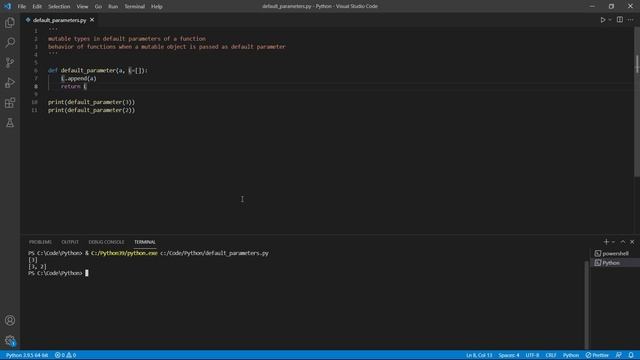The height and width of the screenshot is (360, 640).
Task: Split the editor to the right
Action: click(620, 20)
